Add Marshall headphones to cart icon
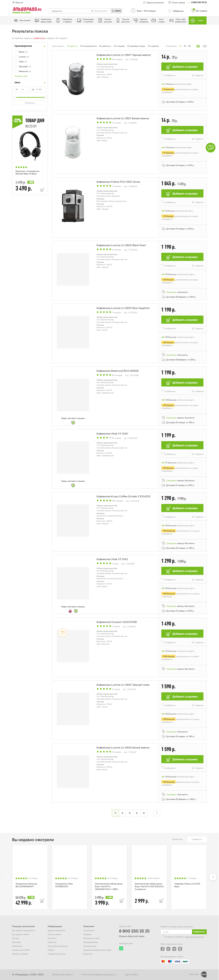This screenshot has width=219, height=980. pyautogui.click(x=42, y=190)
